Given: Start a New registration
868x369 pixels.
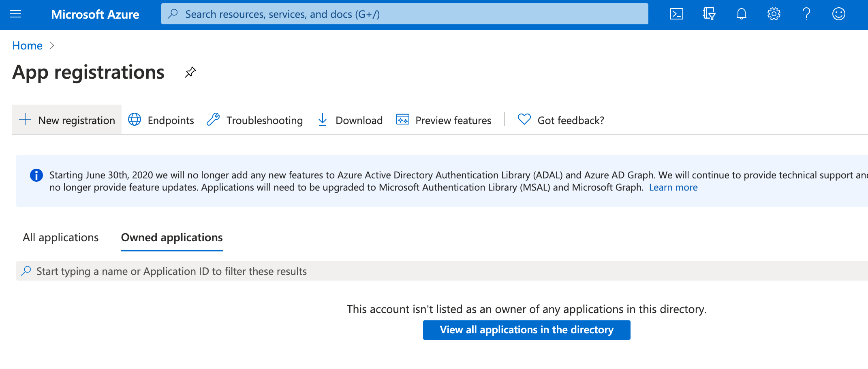Looking at the screenshot, I should [x=67, y=120].
